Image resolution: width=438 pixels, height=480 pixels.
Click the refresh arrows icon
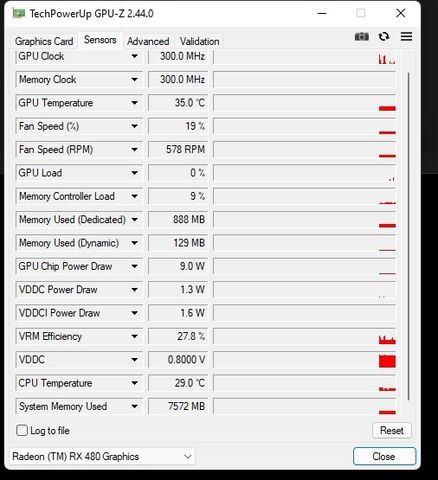384,36
